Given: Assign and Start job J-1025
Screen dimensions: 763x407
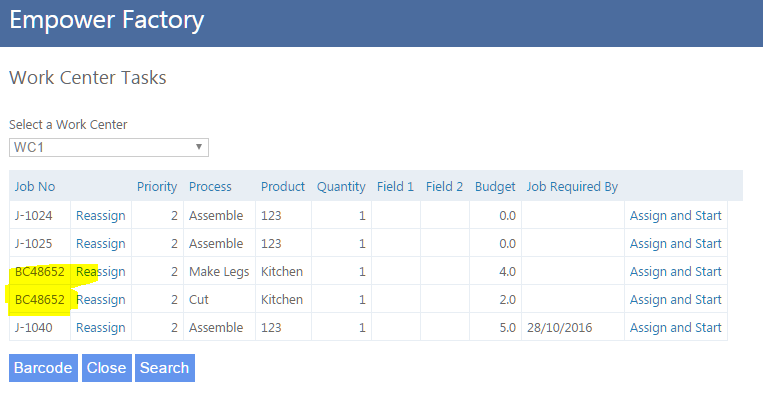Looking at the screenshot, I should pyautogui.click(x=675, y=244).
